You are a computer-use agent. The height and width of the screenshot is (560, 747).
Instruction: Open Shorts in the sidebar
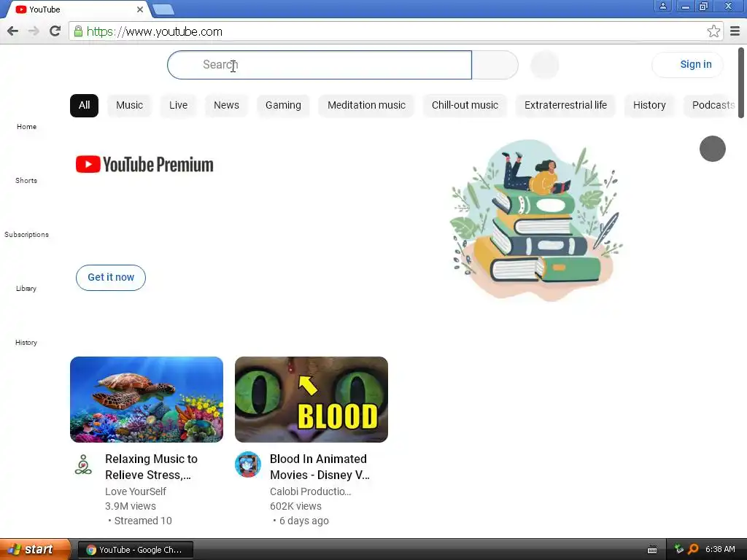tap(26, 181)
